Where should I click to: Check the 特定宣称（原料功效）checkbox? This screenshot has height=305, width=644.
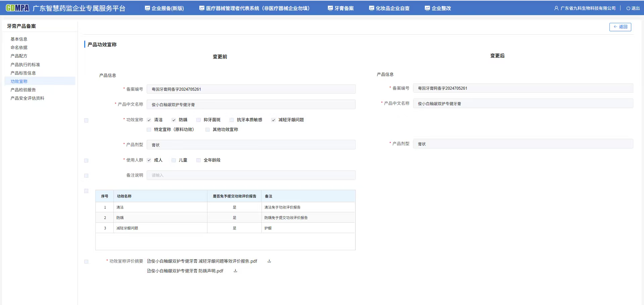coord(149,129)
